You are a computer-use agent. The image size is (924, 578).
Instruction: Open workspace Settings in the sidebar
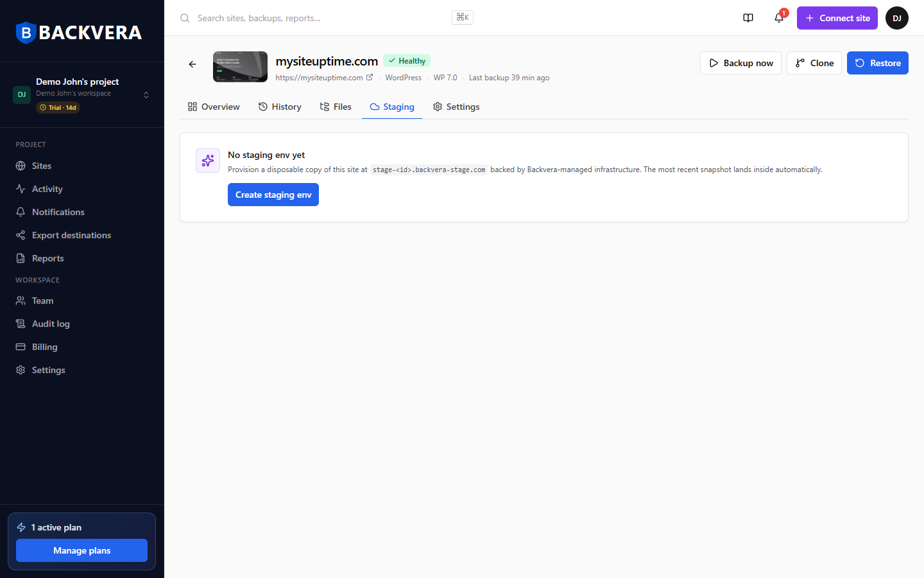pyautogui.click(x=82, y=370)
